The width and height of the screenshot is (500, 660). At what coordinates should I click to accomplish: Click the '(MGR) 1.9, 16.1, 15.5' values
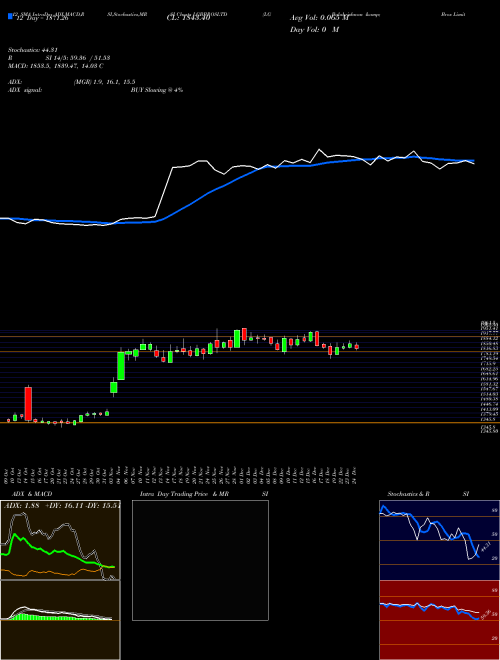click(x=104, y=82)
